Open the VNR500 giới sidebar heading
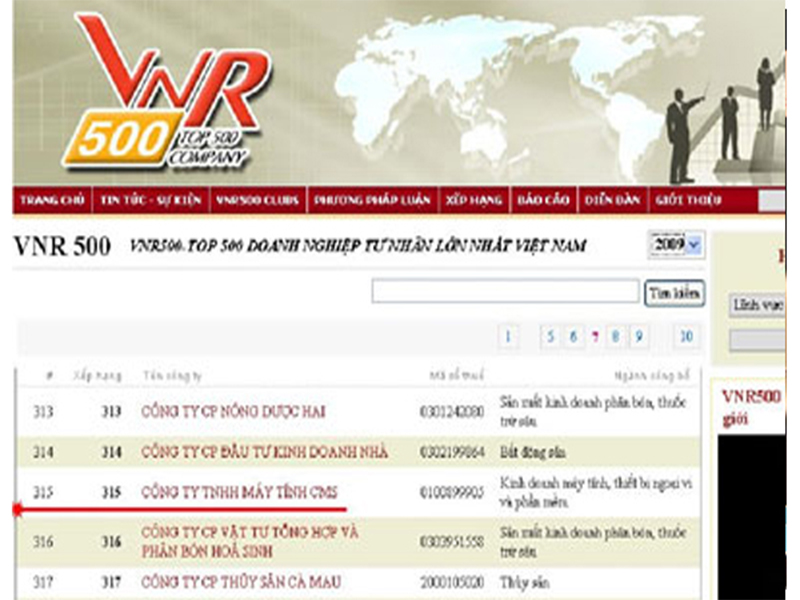Viewport: 800px width, 600px height. click(x=751, y=407)
